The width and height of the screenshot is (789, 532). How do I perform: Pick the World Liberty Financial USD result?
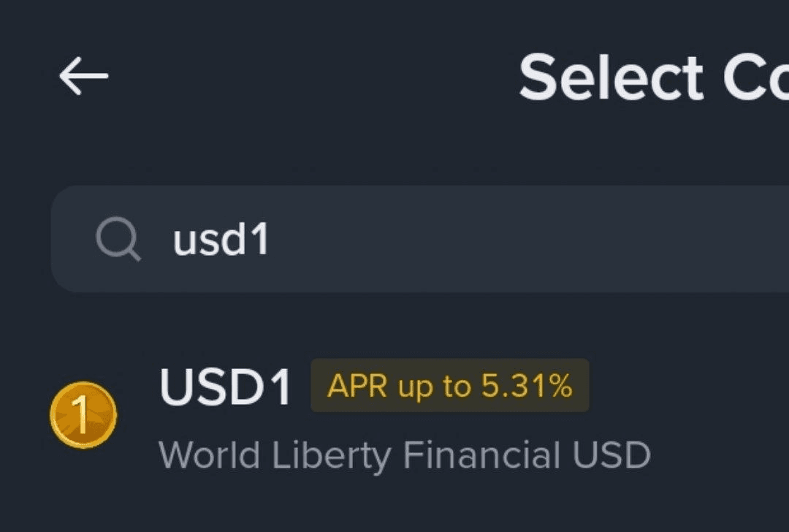[x=404, y=455]
